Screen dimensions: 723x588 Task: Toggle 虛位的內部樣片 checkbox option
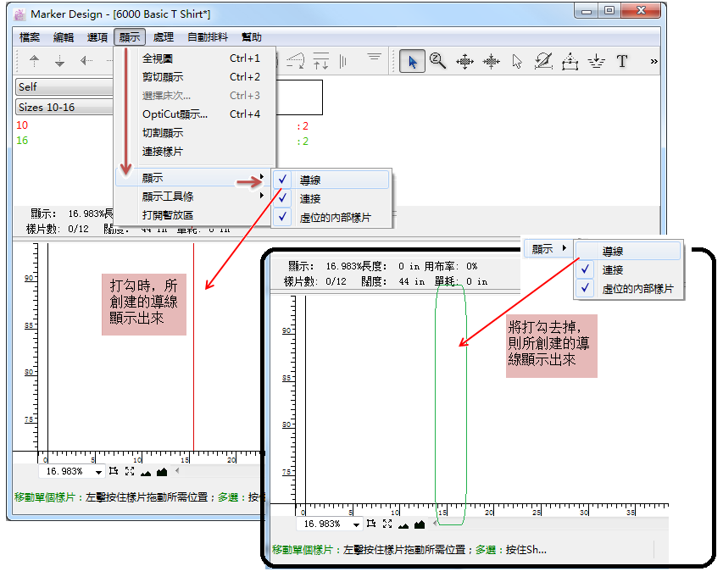(283, 218)
